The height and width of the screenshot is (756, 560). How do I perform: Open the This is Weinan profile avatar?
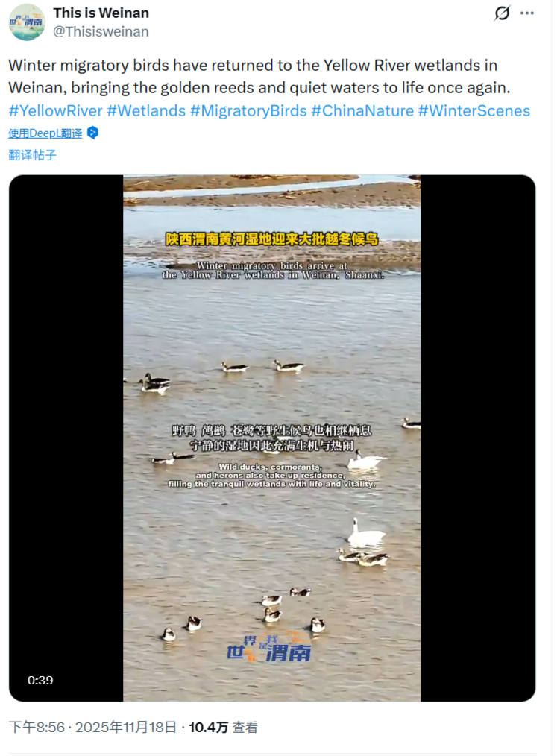coord(27,22)
